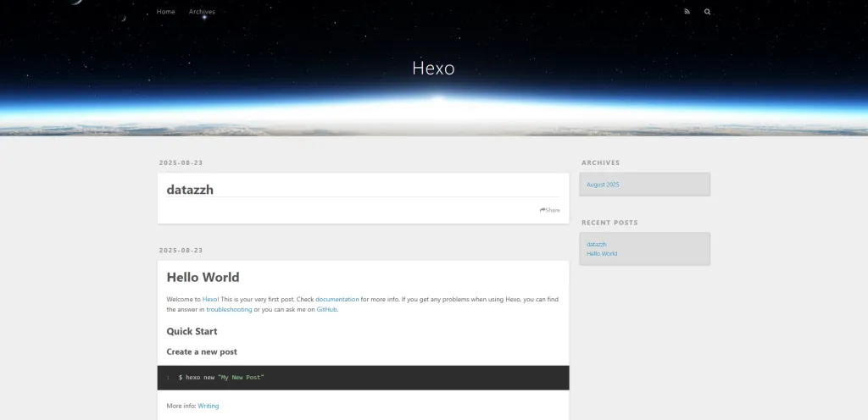Click the Hexo site title

pyautogui.click(x=433, y=68)
